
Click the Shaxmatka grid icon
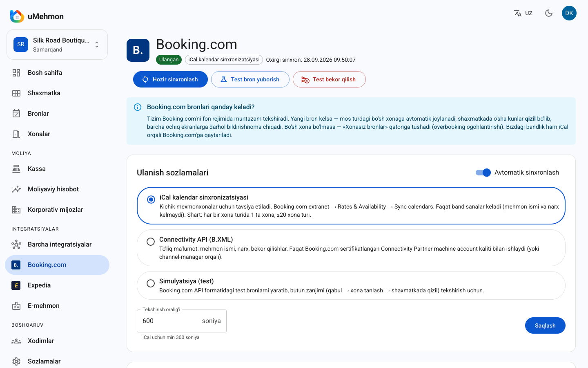(16, 93)
